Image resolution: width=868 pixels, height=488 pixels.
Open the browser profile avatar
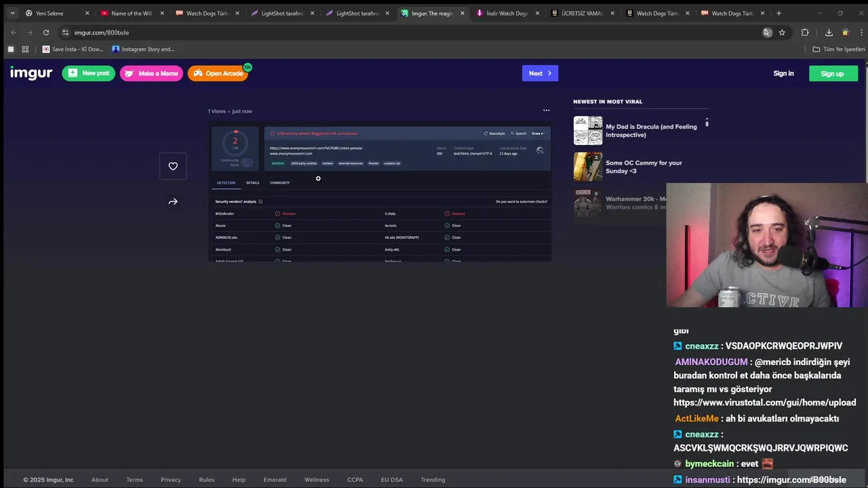(x=845, y=33)
